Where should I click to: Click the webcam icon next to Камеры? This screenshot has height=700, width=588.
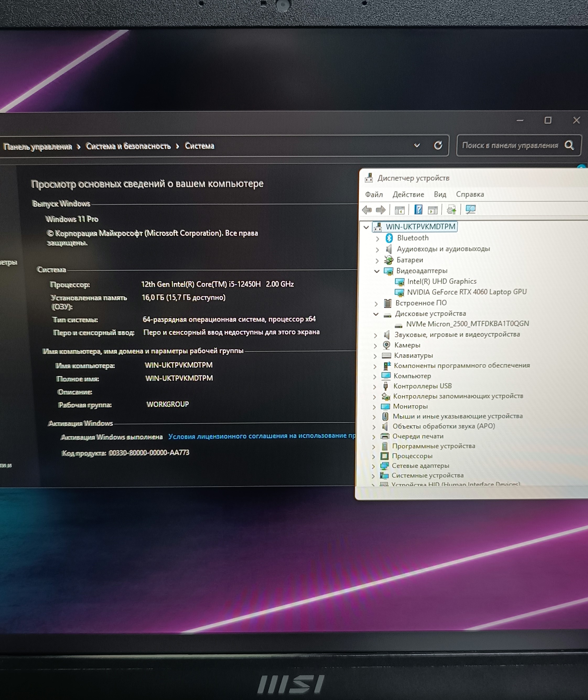(x=387, y=345)
